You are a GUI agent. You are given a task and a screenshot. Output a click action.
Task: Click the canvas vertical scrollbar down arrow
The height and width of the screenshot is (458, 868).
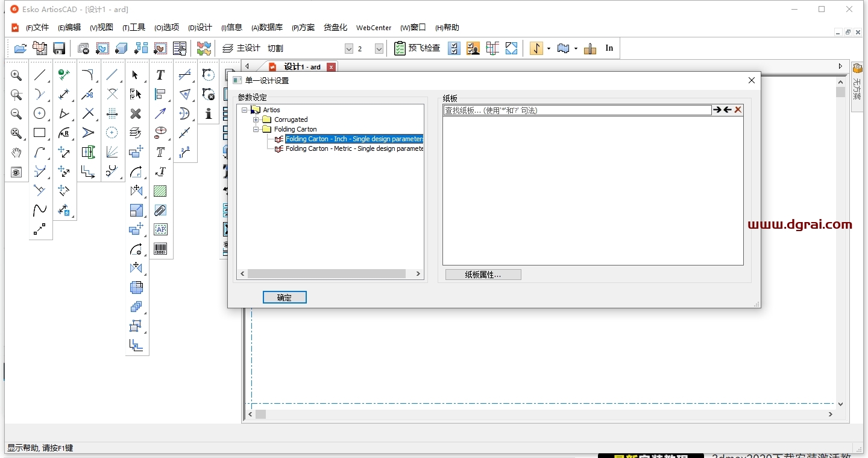click(841, 404)
